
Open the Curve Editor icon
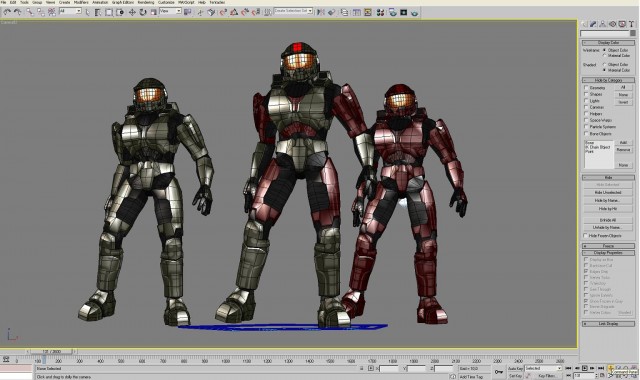(x=357, y=12)
